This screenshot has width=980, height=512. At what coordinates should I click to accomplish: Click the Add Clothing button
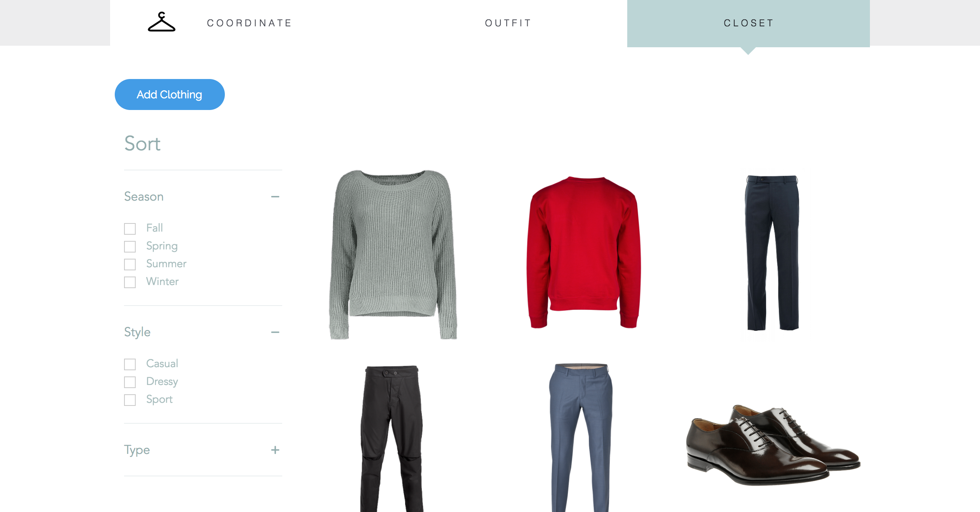click(170, 94)
